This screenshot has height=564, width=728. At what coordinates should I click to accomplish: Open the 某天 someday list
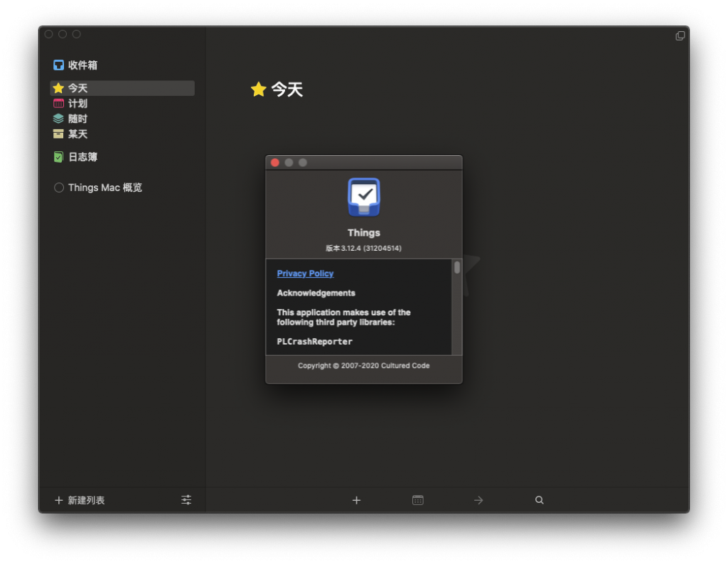click(x=122, y=134)
